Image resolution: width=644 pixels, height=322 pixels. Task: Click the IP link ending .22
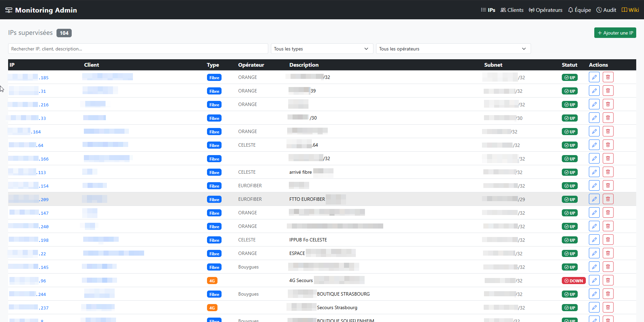click(x=27, y=254)
